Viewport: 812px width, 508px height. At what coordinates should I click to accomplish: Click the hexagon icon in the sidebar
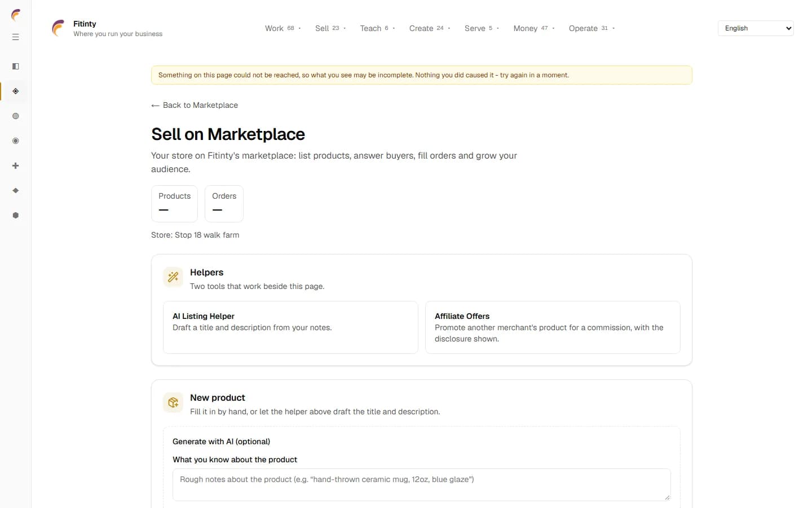click(16, 216)
